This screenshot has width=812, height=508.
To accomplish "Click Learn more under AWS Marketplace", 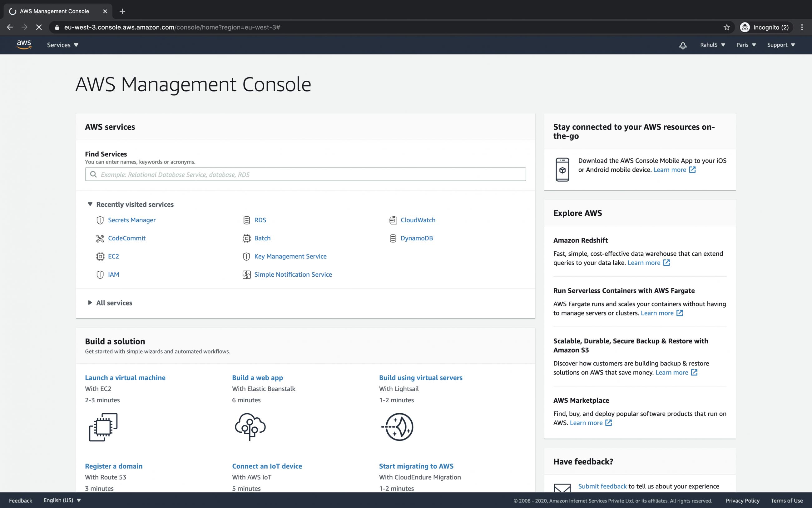I will coord(586,423).
